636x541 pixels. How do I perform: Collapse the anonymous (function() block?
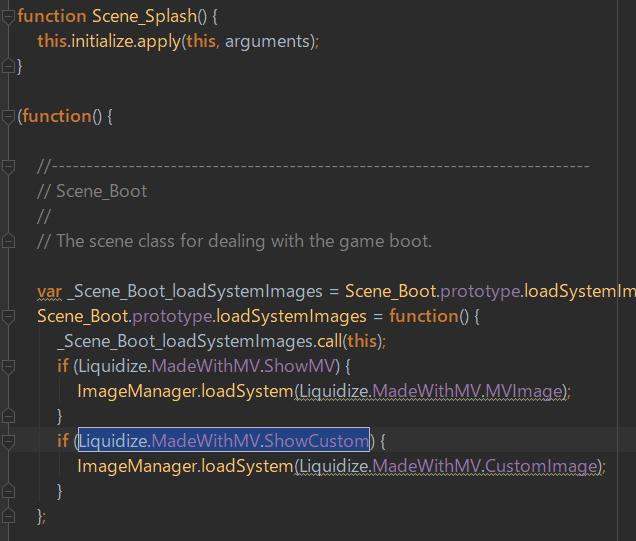[8, 117]
